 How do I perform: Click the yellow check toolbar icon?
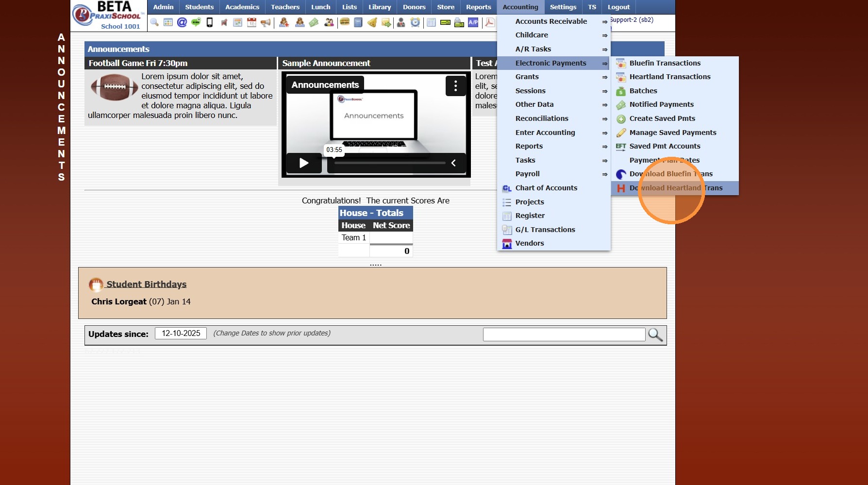click(445, 22)
